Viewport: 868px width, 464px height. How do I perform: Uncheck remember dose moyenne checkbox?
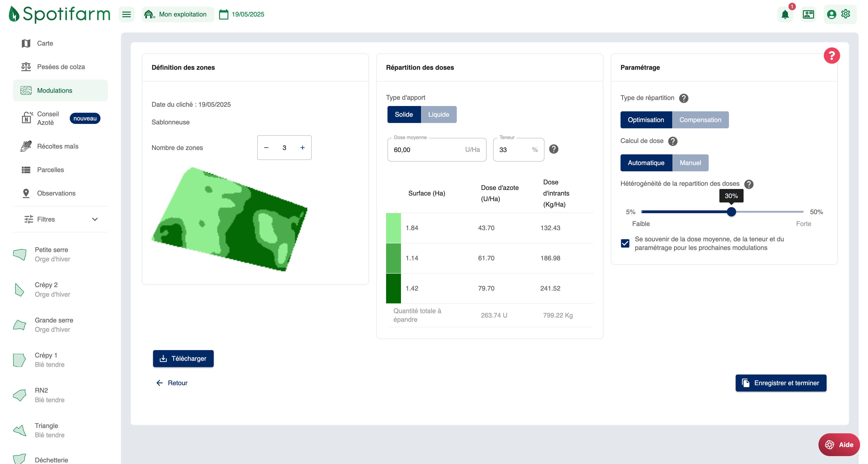click(625, 243)
